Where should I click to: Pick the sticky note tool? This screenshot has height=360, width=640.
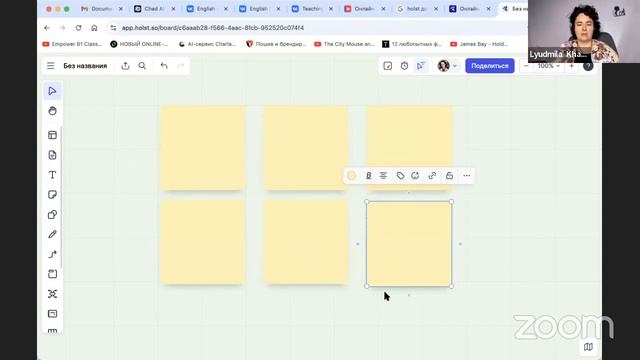pyautogui.click(x=52, y=195)
